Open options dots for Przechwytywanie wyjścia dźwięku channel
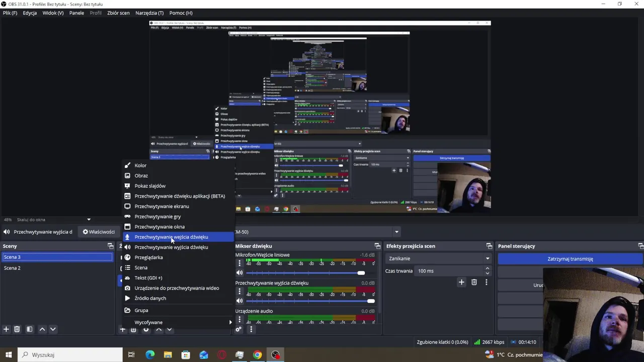Viewport: 644px width, 362px height. pyautogui.click(x=239, y=292)
